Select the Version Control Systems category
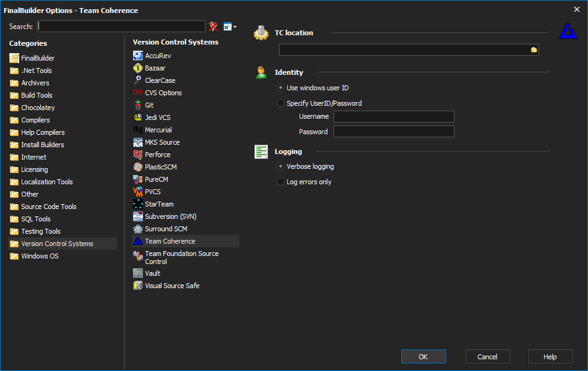 tap(63, 244)
